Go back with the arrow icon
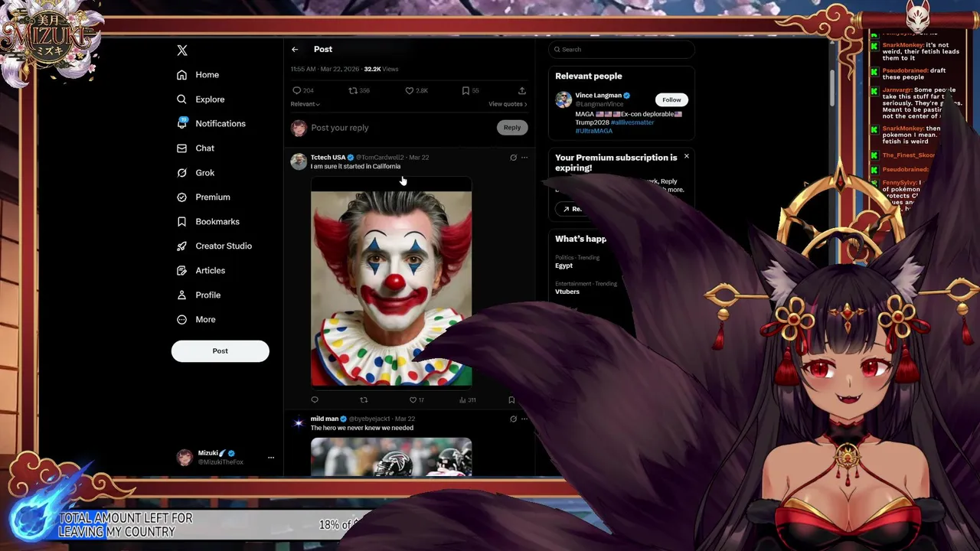 (295, 50)
